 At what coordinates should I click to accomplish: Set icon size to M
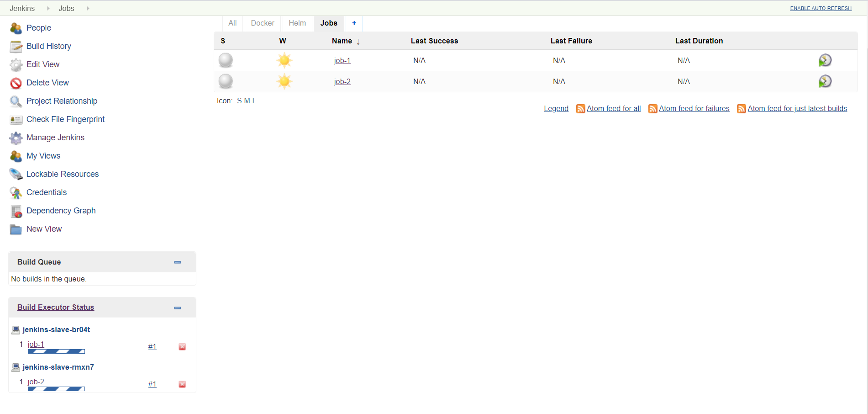(247, 101)
